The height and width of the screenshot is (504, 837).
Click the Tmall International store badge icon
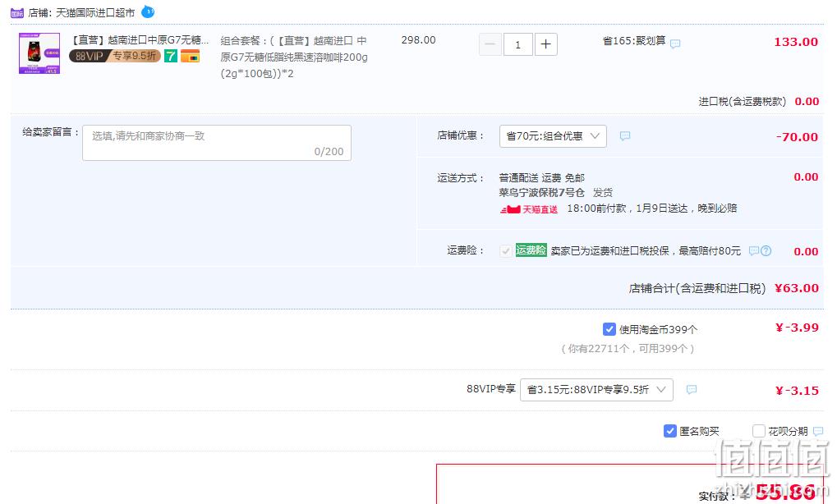pos(17,12)
